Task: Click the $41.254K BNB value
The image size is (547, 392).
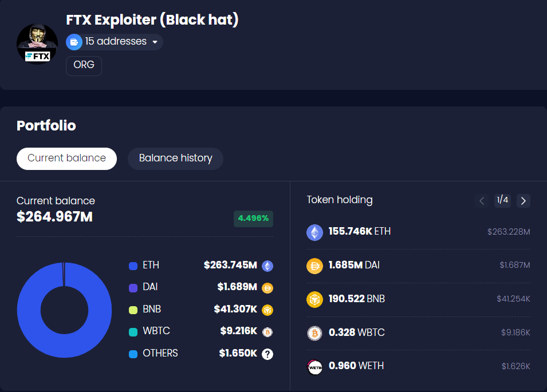Action: coord(514,299)
